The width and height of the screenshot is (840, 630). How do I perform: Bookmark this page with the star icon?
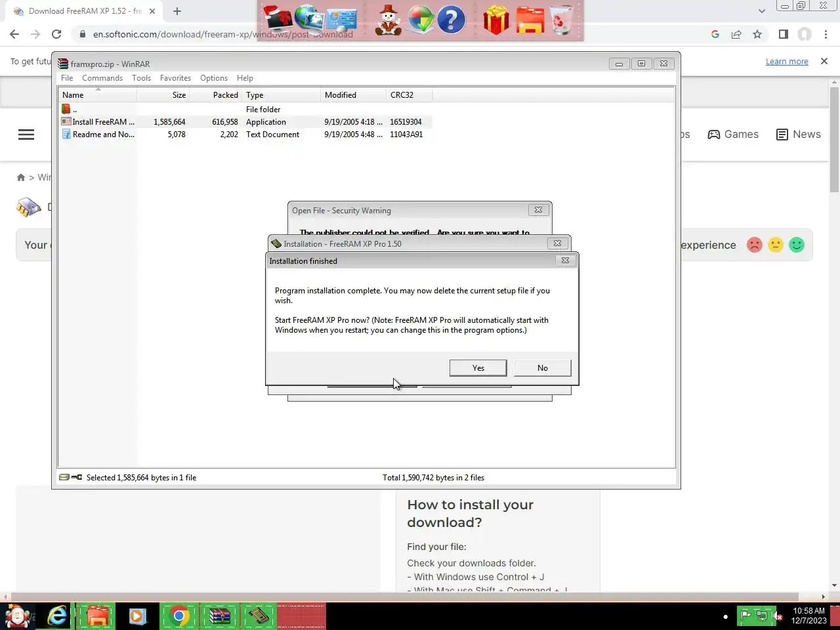point(757,34)
